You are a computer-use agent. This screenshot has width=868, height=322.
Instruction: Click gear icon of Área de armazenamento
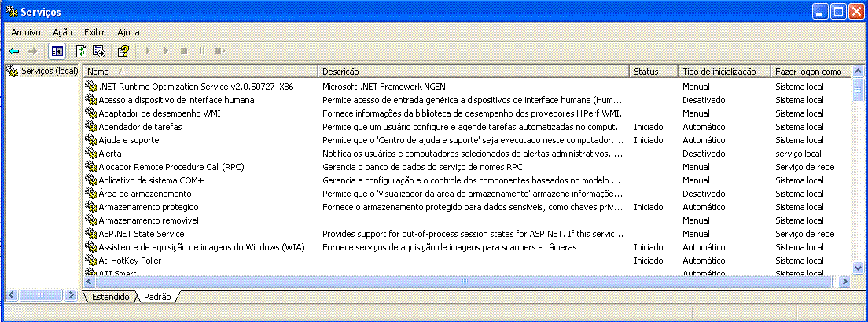pyautogui.click(x=90, y=194)
